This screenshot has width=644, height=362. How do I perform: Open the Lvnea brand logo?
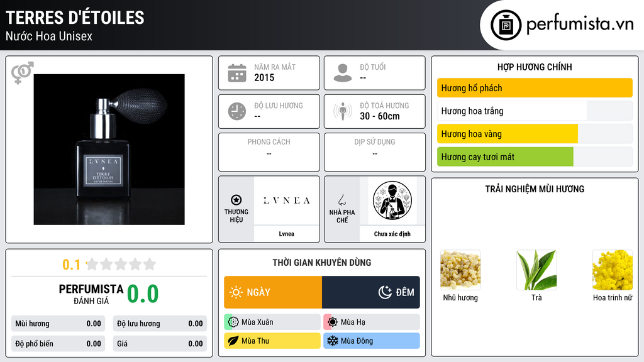point(286,200)
